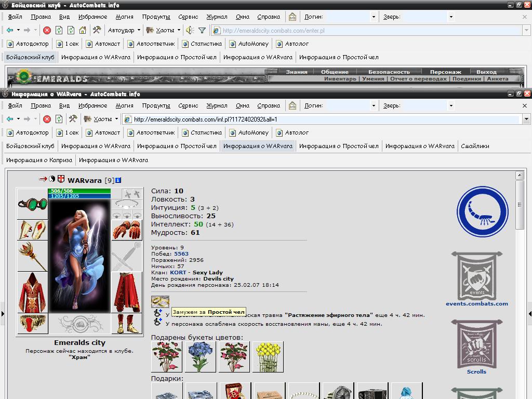Viewport: 532px width, 399px height.
Task: Click the home icon in top toolbar
Action: [83, 30]
